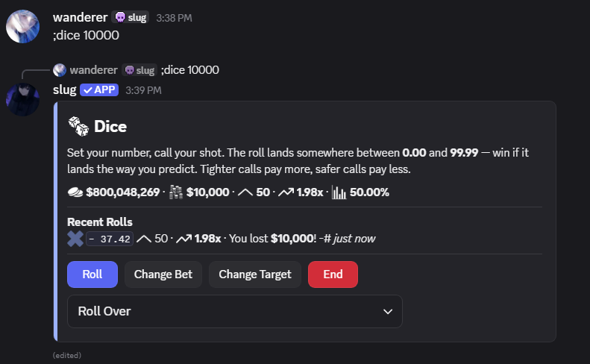Click the verified APP badge next to slug
This screenshot has width=590, height=364.
point(99,90)
